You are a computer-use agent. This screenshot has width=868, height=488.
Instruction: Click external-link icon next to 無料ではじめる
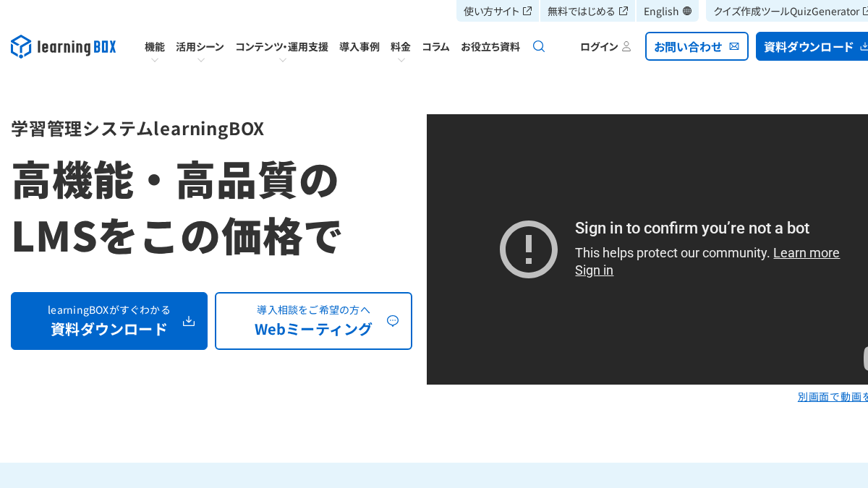coord(624,11)
